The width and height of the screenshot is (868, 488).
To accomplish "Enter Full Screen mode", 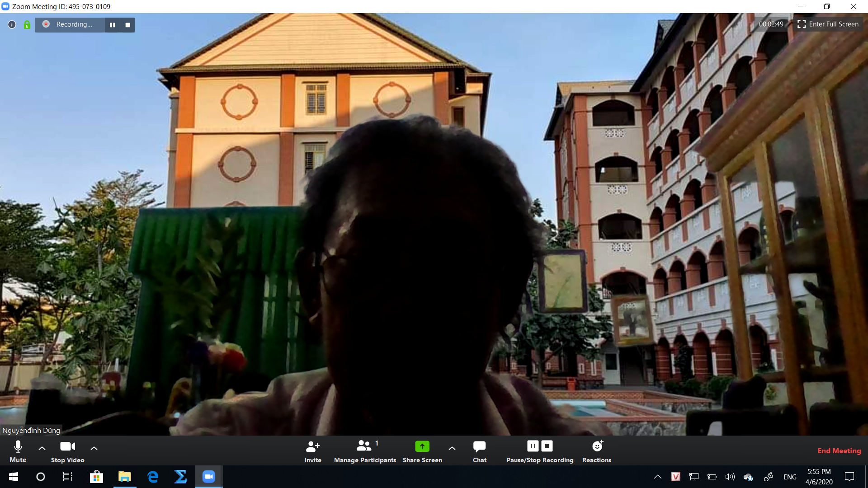I will tap(828, 24).
